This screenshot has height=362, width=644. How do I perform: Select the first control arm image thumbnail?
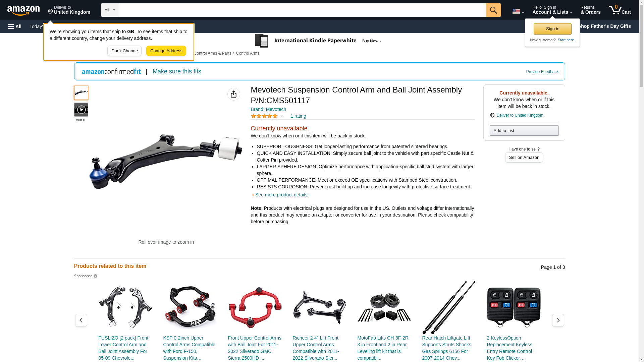(x=81, y=93)
